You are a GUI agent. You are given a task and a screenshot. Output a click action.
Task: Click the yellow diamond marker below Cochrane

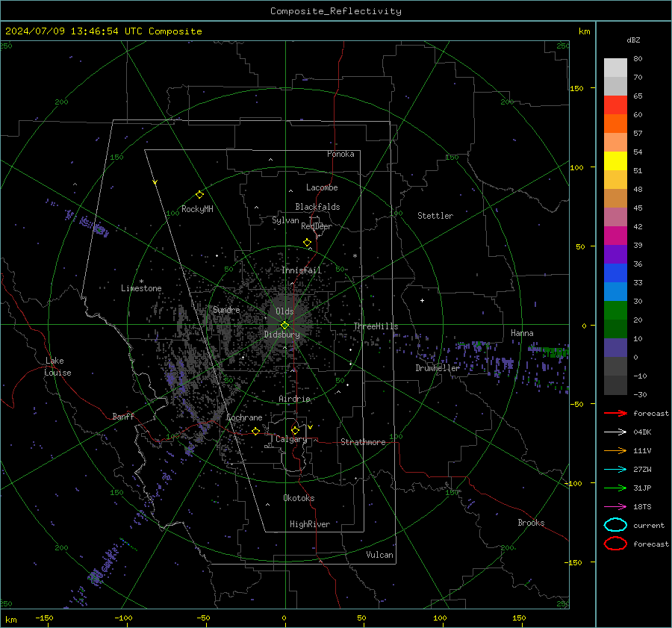256,431
